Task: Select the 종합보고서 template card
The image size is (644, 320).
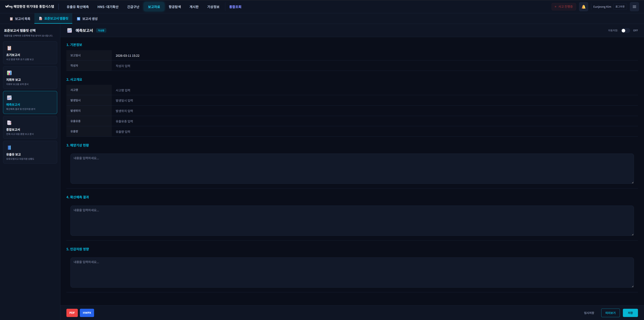Action: click(x=30, y=127)
